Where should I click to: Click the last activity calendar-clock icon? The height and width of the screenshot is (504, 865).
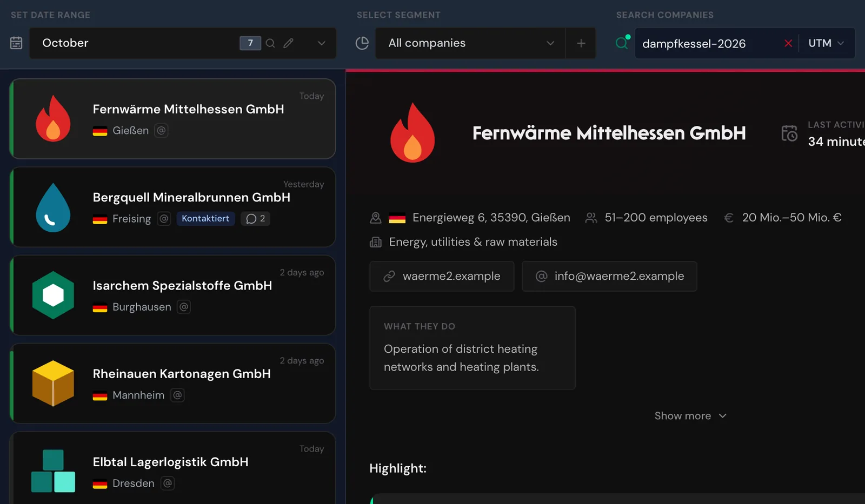tap(789, 133)
